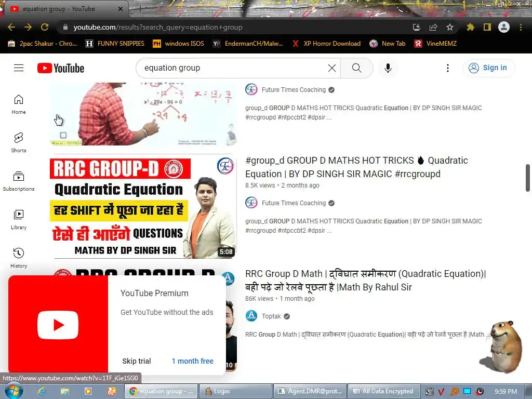Viewport: 532px width, 399px height.
Task: Launch Internet Explorer from taskbar
Action: (x=42, y=391)
